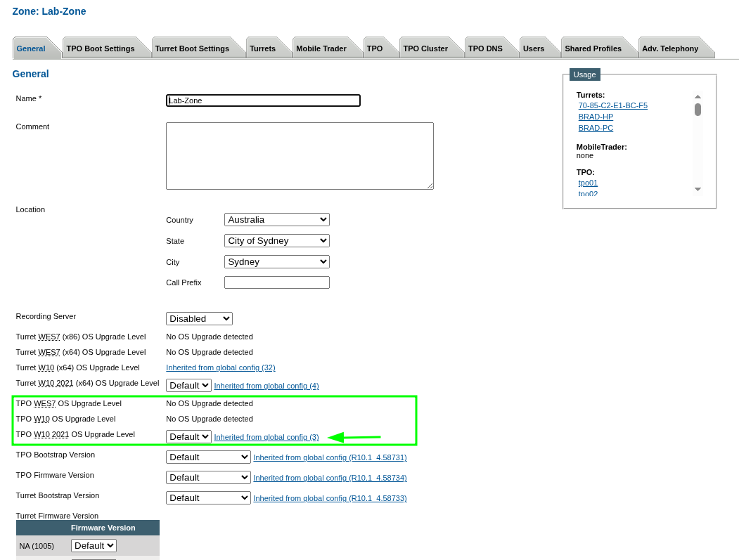Open the R10.1_4.58733 global config link
739x560 pixels.
pos(330,498)
